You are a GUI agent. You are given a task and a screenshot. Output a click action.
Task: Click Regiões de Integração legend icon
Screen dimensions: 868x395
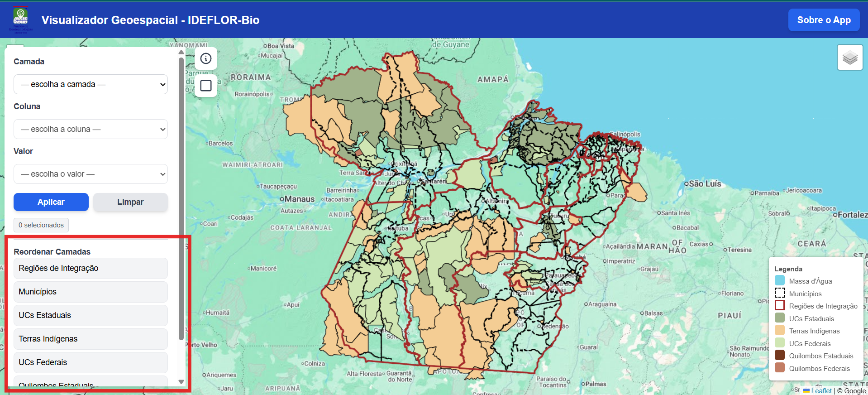[x=779, y=306]
